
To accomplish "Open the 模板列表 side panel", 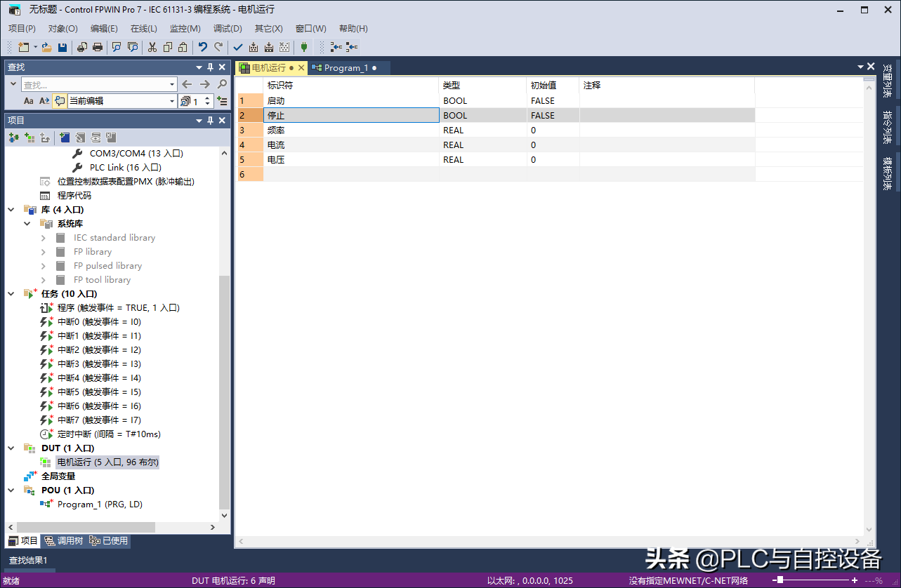I will (888, 173).
